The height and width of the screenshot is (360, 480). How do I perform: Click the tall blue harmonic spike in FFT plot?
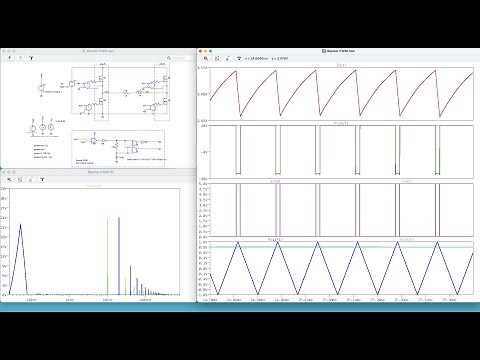(119, 256)
